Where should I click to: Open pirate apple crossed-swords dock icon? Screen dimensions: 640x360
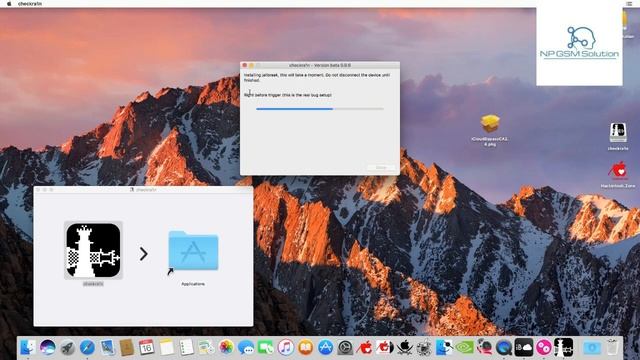(x=404, y=348)
